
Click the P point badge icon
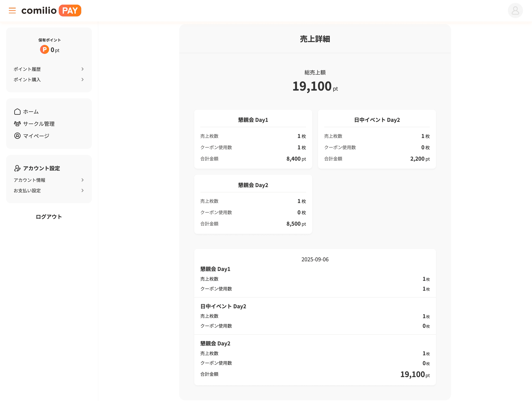(x=44, y=50)
